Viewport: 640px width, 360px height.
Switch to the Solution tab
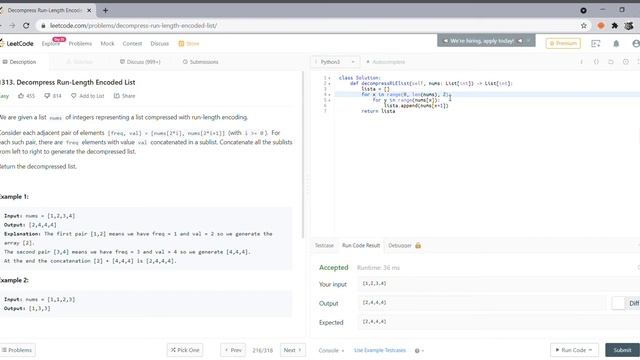pyautogui.click(x=80, y=62)
